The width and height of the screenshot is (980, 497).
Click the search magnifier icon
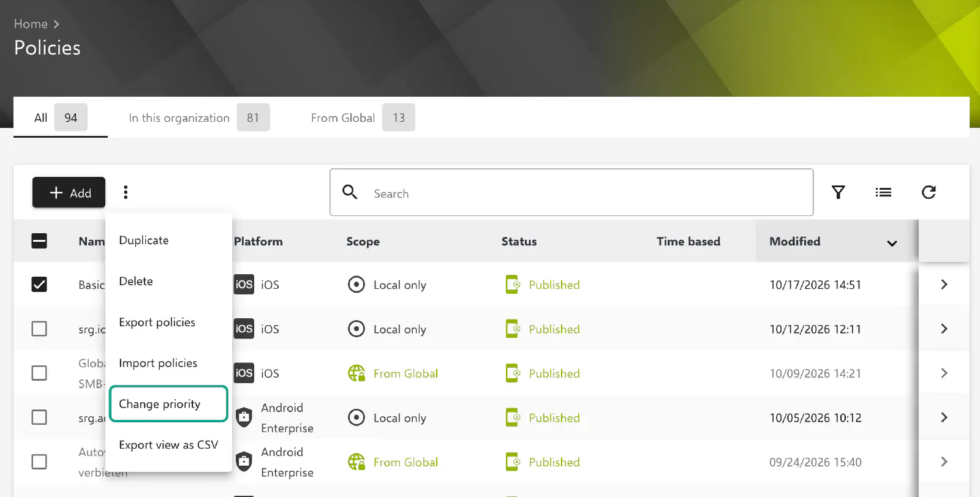click(350, 192)
